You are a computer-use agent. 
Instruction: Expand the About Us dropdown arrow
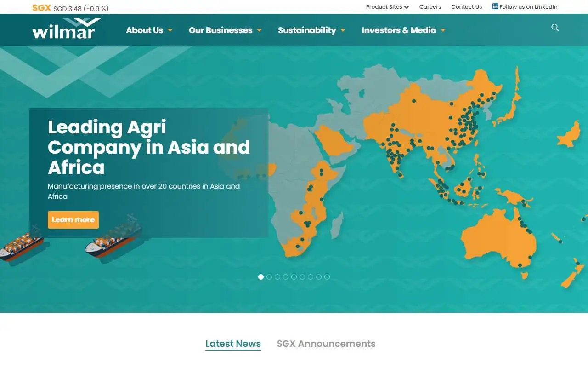tap(170, 30)
